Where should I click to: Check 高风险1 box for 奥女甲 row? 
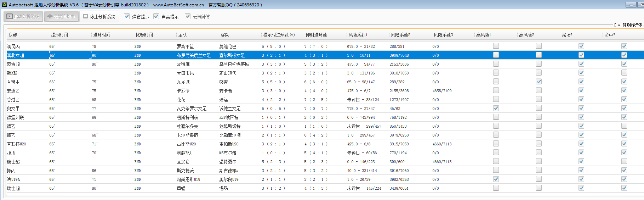point(496,108)
